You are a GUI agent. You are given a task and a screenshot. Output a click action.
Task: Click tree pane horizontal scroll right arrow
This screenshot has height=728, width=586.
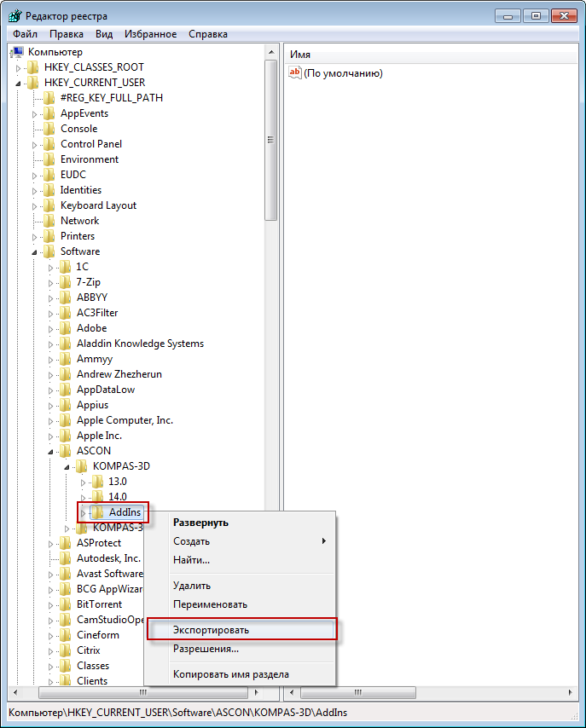coord(256,692)
